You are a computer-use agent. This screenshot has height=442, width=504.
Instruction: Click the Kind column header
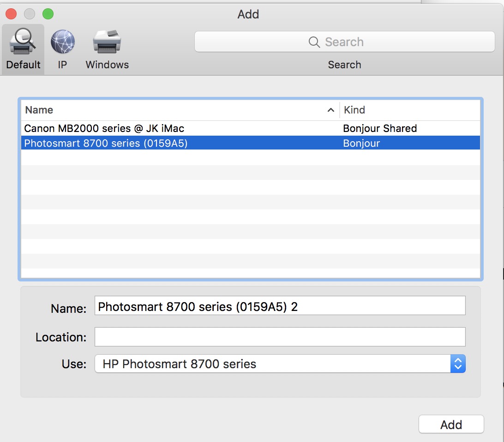(x=354, y=110)
